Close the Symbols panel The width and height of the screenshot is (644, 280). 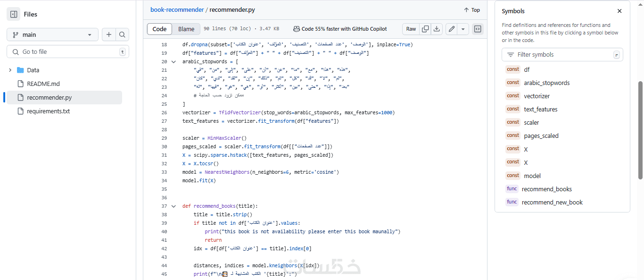pyautogui.click(x=619, y=11)
